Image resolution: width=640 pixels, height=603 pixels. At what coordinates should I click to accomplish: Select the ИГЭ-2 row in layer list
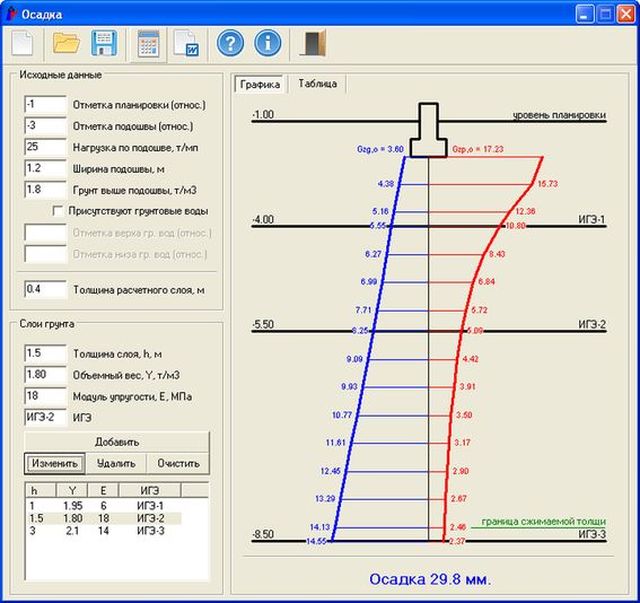(104, 518)
